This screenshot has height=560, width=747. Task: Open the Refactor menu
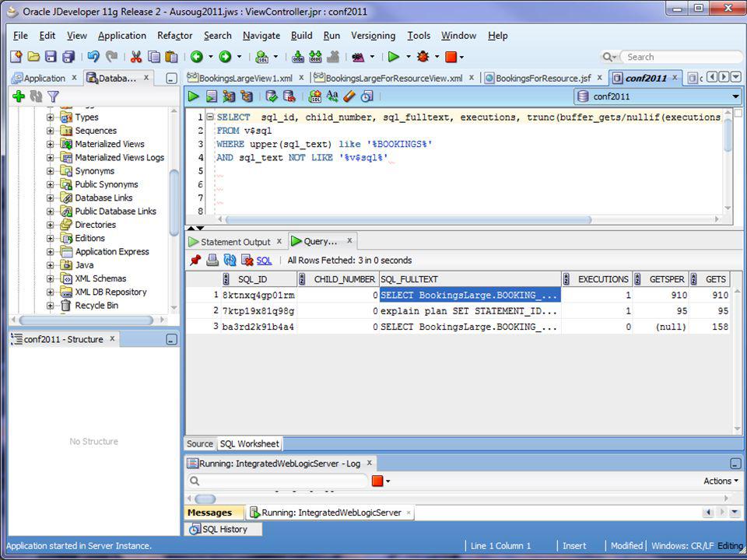175,36
